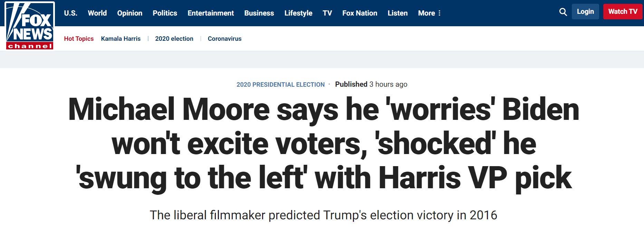Open the Coronavirus hot topic
644x229 pixels.
(x=224, y=39)
